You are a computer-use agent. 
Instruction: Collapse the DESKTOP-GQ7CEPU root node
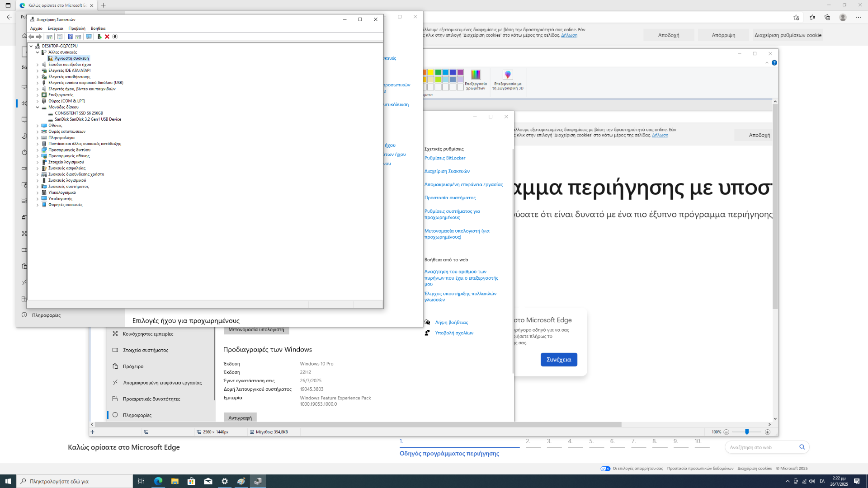click(31, 46)
